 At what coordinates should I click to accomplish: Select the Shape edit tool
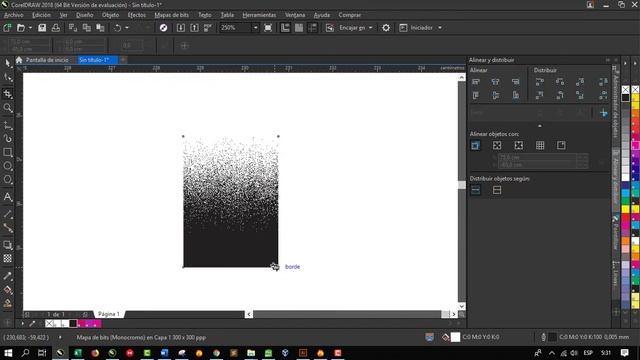point(7,77)
